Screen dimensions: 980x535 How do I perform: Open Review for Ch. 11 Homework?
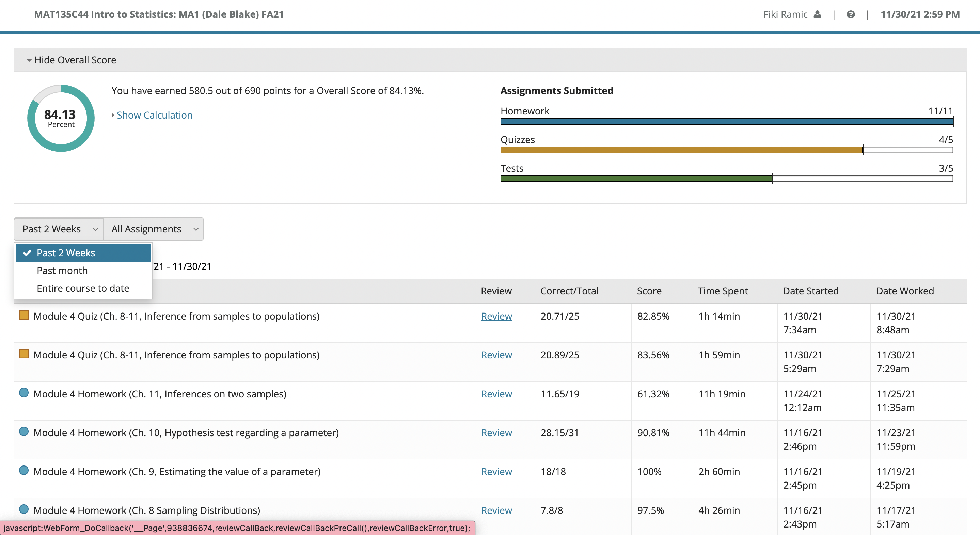click(x=496, y=394)
